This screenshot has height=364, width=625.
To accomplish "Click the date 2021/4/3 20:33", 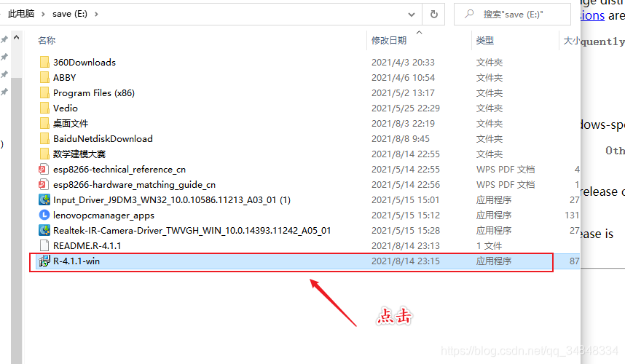I will coord(403,62).
